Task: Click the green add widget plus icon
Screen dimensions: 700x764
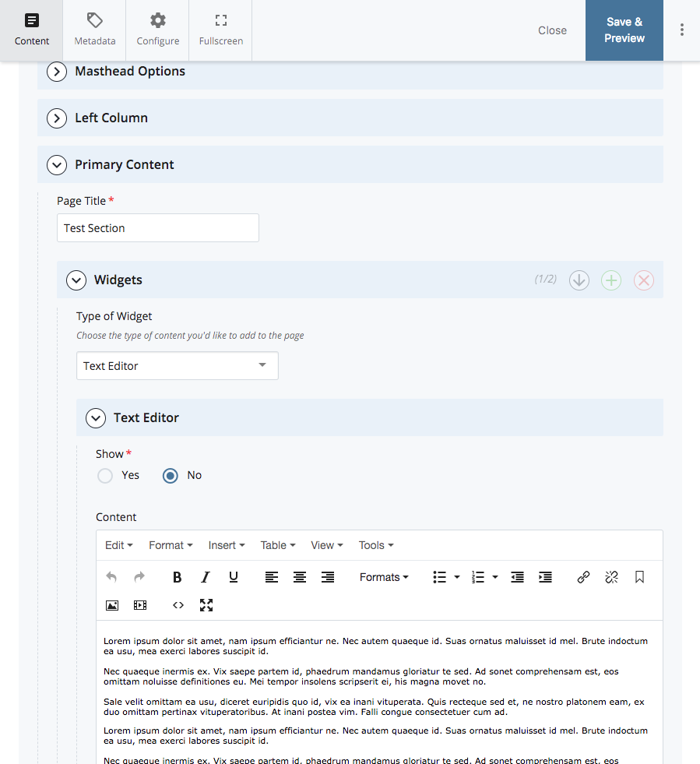Action: 611,280
